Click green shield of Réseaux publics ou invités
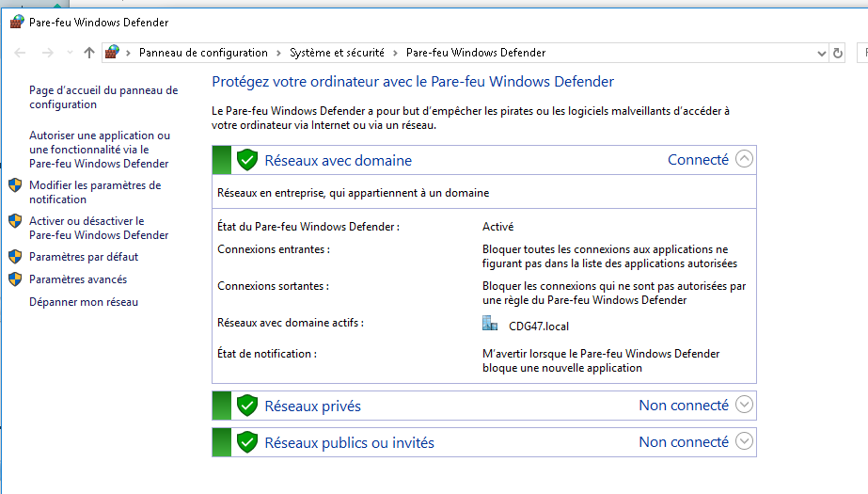This screenshot has width=868, height=494. pos(247,442)
